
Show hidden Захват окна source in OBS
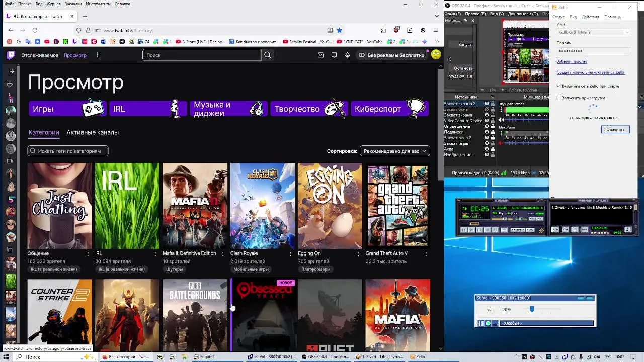[487, 109]
